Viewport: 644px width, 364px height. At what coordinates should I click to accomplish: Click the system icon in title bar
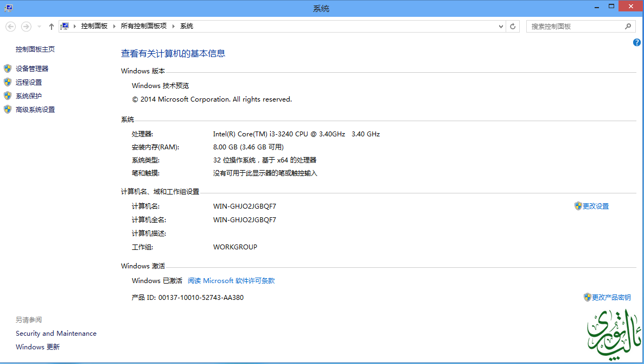click(x=9, y=8)
